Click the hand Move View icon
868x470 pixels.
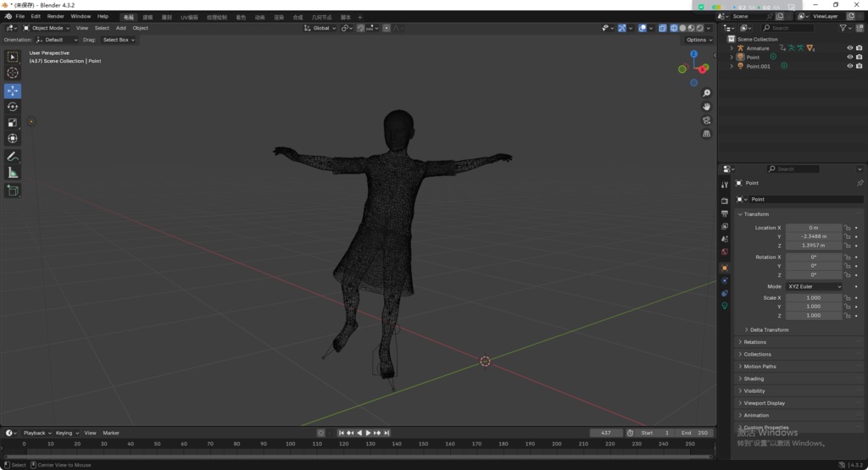707,107
